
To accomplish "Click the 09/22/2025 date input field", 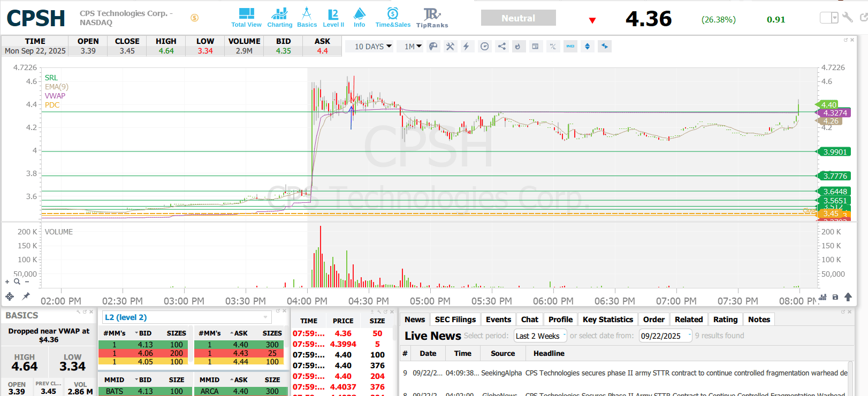I will (x=661, y=336).
